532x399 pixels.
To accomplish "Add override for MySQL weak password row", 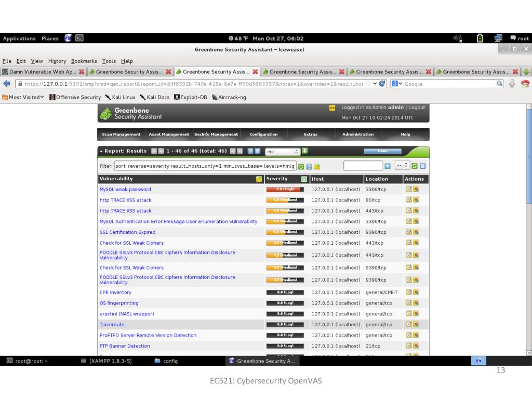I will [x=416, y=189].
